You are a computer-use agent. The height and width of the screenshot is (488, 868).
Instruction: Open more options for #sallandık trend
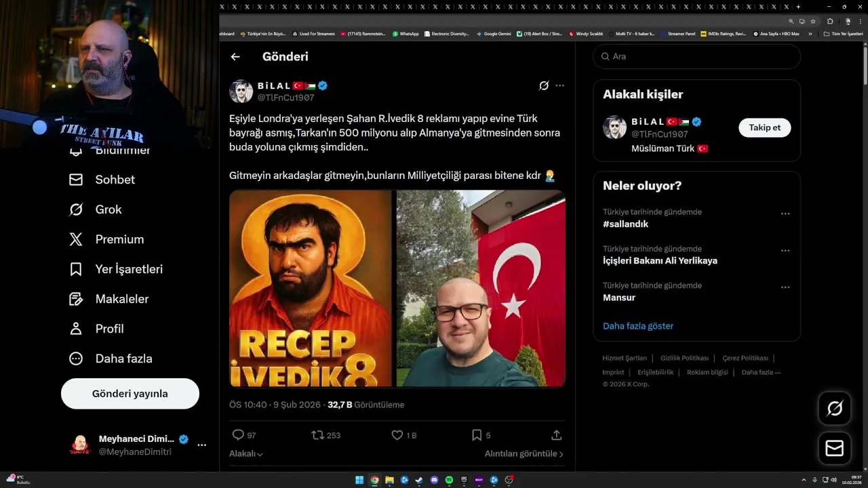785,213
